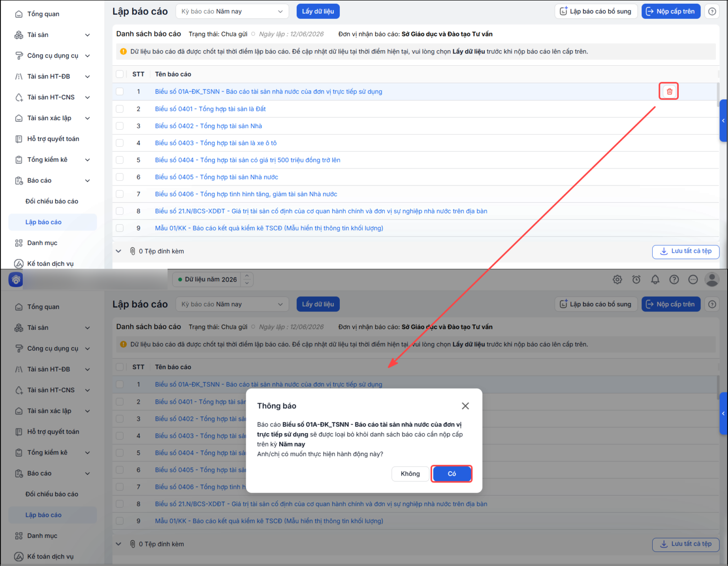Click Tài sản xác lập icon in upper screenshot
The height and width of the screenshot is (566, 728).
tap(18, 118)
